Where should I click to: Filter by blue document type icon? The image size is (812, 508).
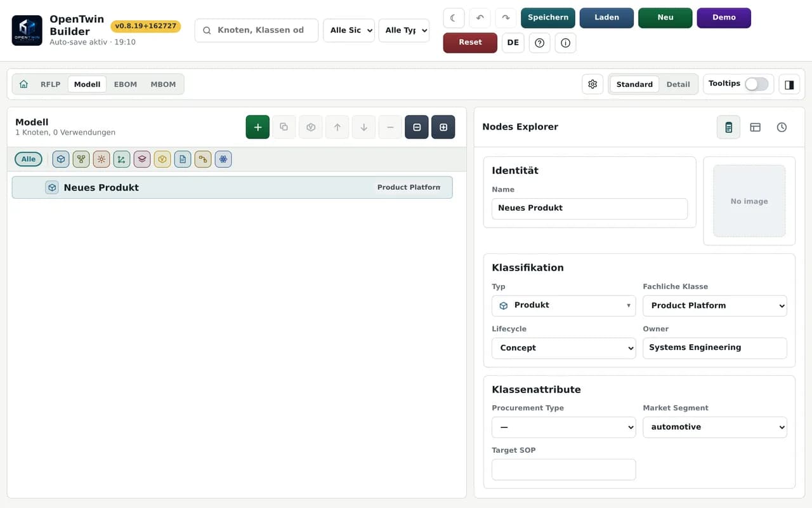point(183,159)
